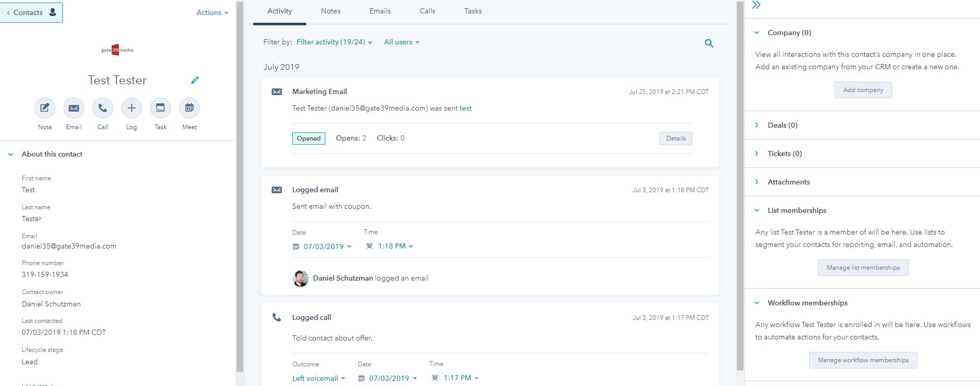Screen dimensions: 980x386
Task: Open logged email time 1:18 PM dropdown
Action: pyautogui.click(x=396, y=246)
